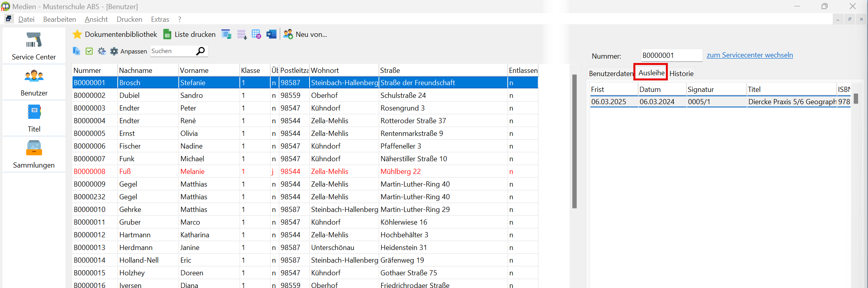Open the Titel module in sidebar
This screenshot has height=288, width=868.
34,118
